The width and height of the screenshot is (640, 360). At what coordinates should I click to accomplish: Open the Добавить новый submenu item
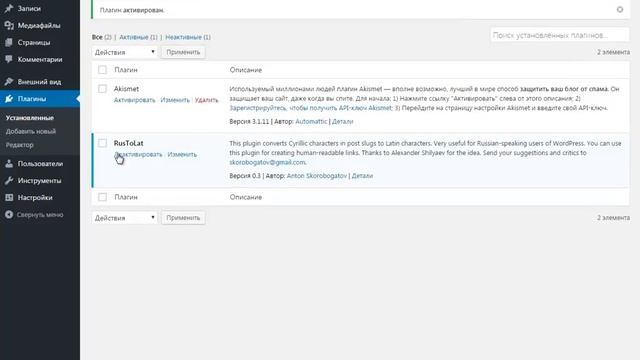[31, 131]
